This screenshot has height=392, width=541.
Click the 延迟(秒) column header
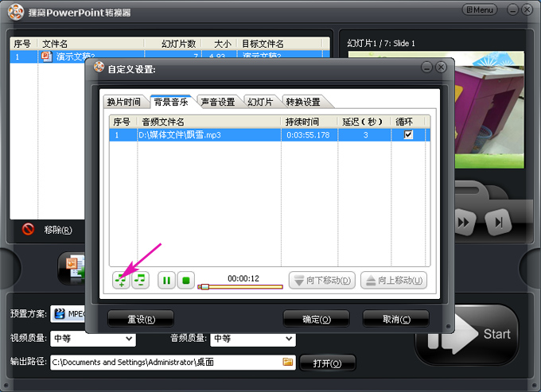[x=364, y=122]
